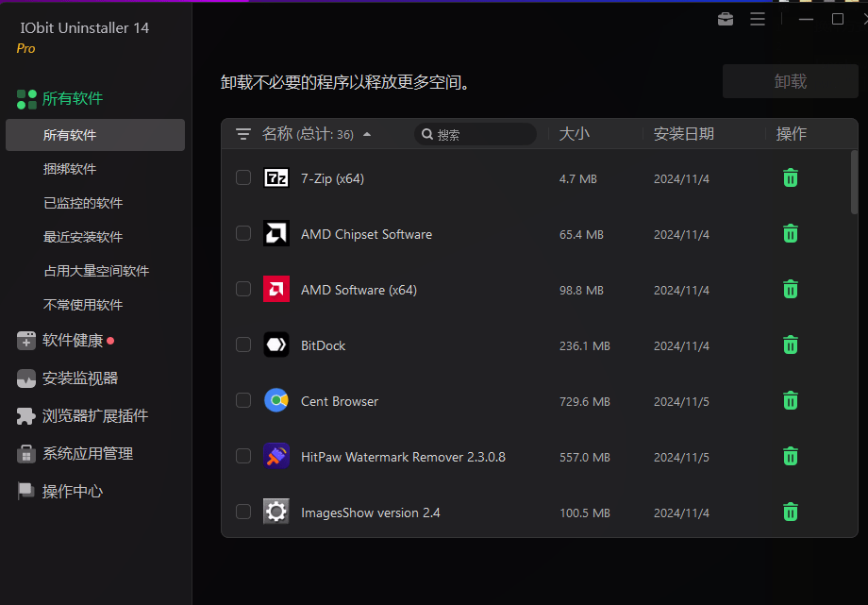
Task: Click the AMD Chipset Software logo icon
Action: click(x=276, y=233)
